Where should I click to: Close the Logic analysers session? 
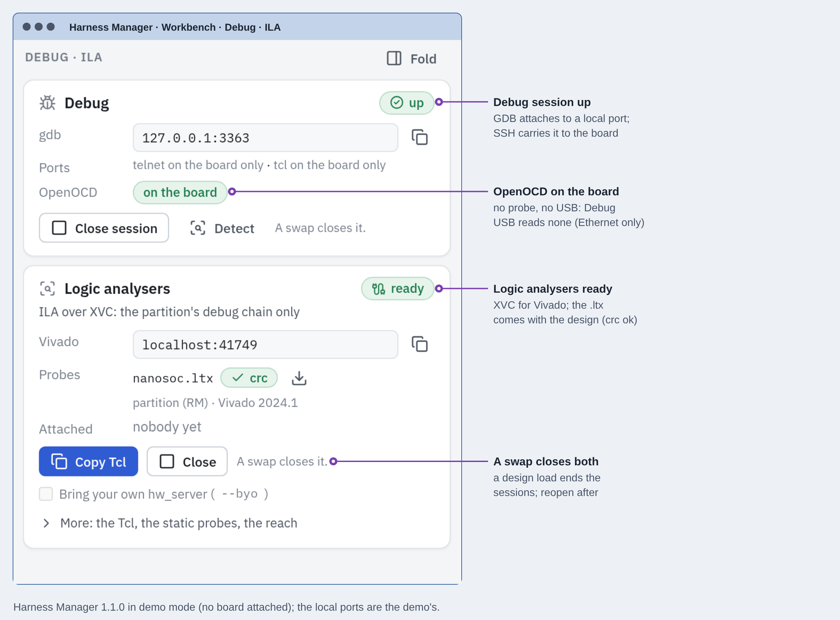click(x=187, y=461)
